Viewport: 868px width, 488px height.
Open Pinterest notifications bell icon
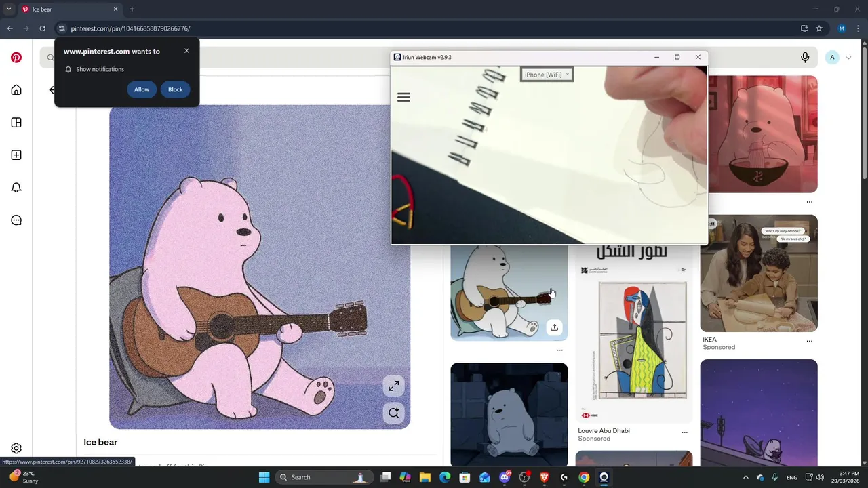coord(16,188)
